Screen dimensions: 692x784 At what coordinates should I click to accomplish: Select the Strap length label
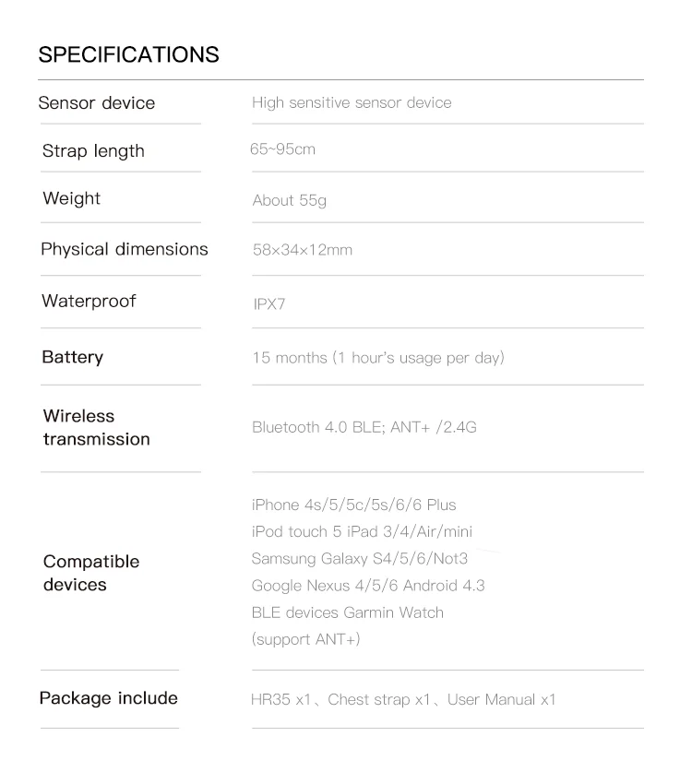coord(93,151)
